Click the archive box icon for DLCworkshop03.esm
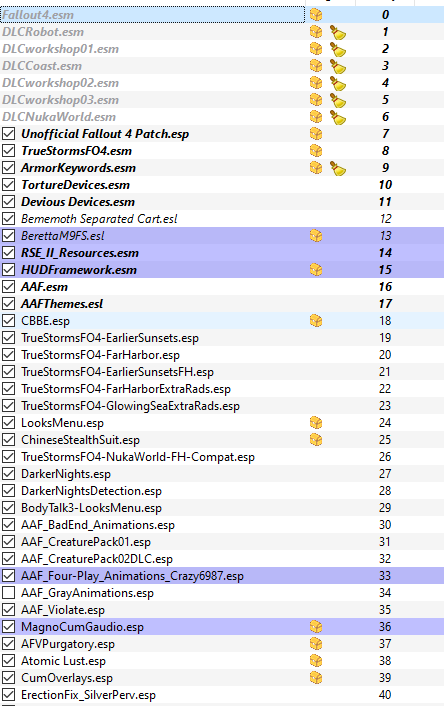 [316, 100]
